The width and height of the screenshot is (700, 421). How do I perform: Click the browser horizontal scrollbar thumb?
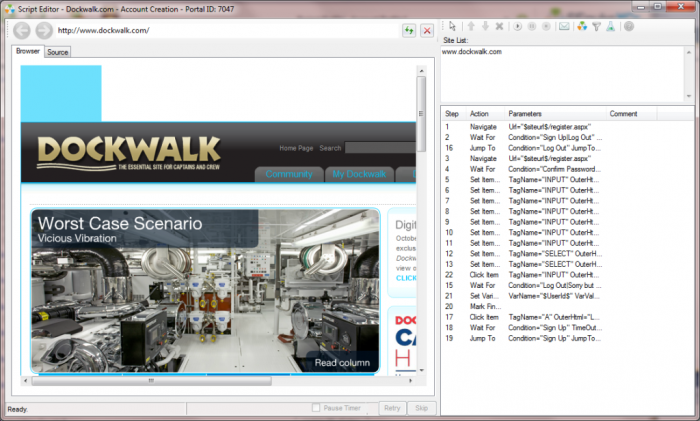pos(151,381)
